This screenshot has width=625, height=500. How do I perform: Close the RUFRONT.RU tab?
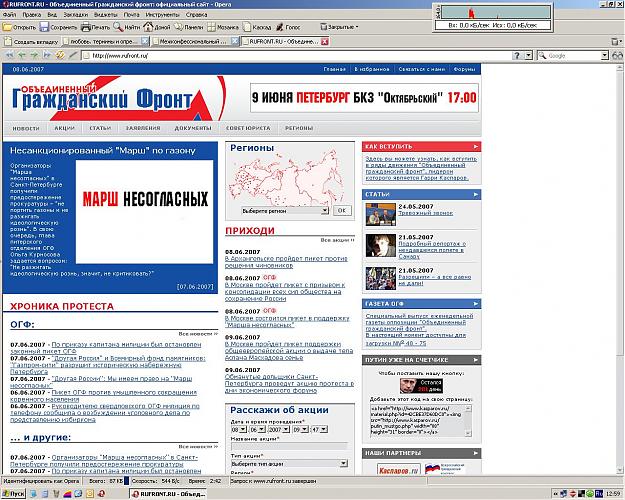(x=325, y=41)
